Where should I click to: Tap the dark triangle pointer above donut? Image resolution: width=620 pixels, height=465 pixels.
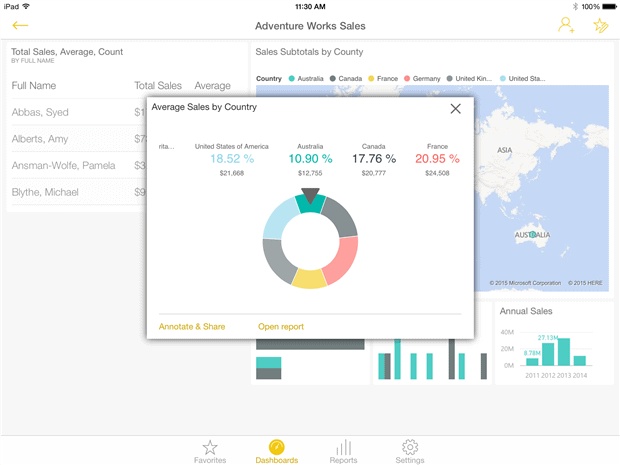click(x=310, y=195)
